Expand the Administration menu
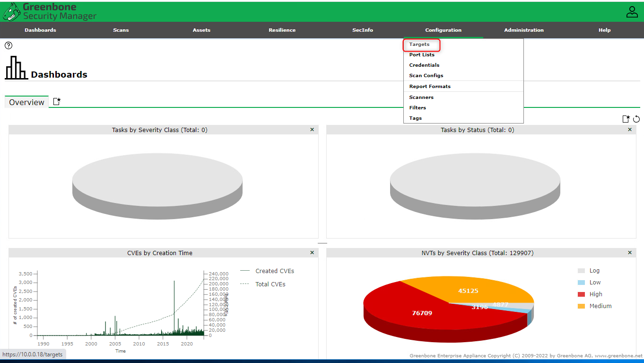This screenshot has height=363, width=644. coord(523,30)
